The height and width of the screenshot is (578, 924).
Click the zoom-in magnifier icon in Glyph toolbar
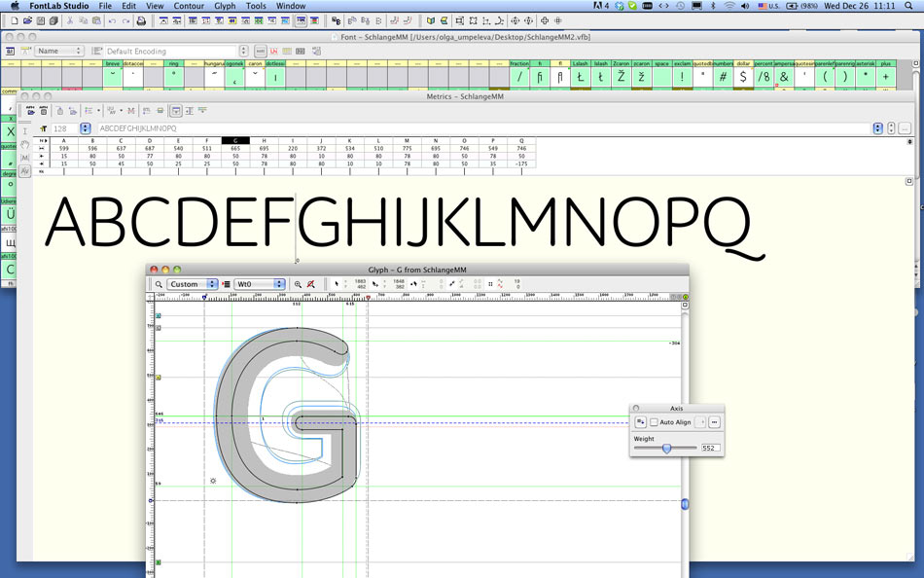pos(298,284)
